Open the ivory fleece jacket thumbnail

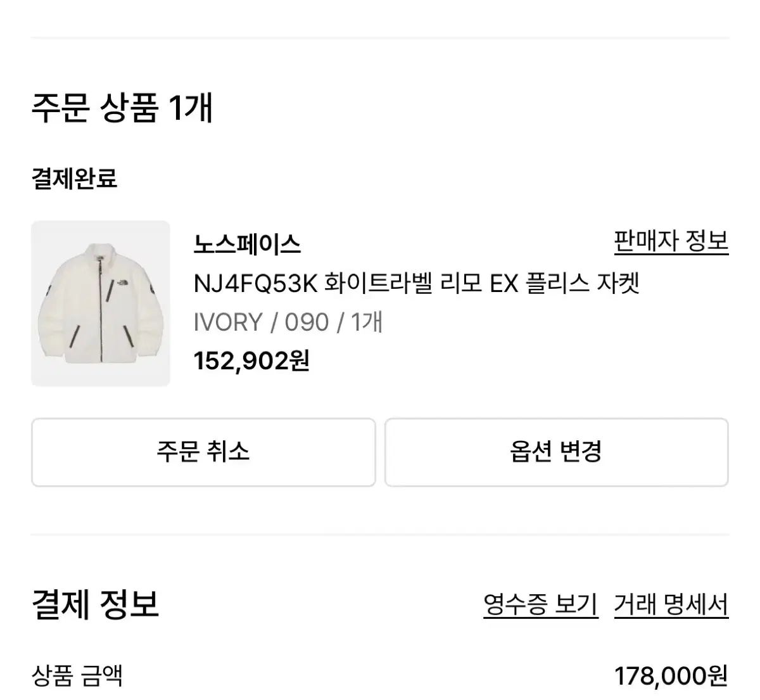pos(101,303)
